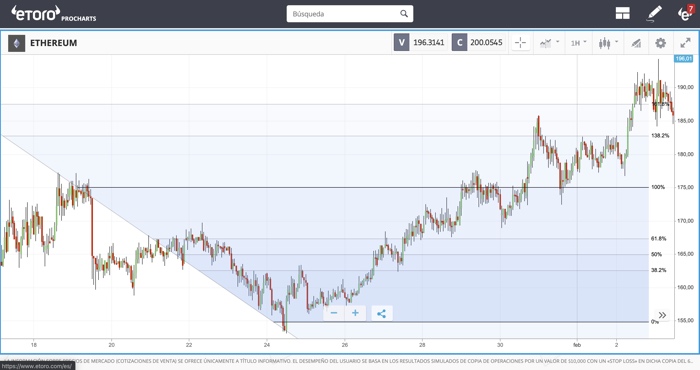Click the 138.2% Fibonacci level label

(660, 135)
